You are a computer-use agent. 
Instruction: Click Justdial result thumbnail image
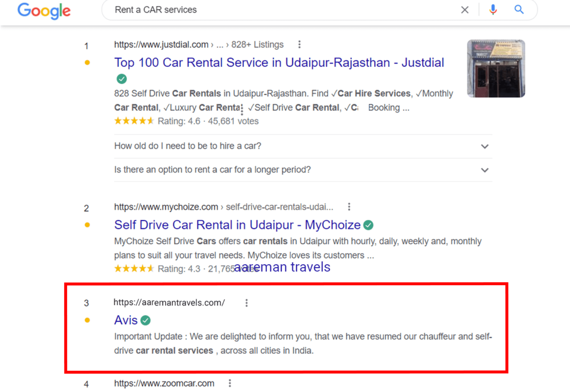(496, 68)
